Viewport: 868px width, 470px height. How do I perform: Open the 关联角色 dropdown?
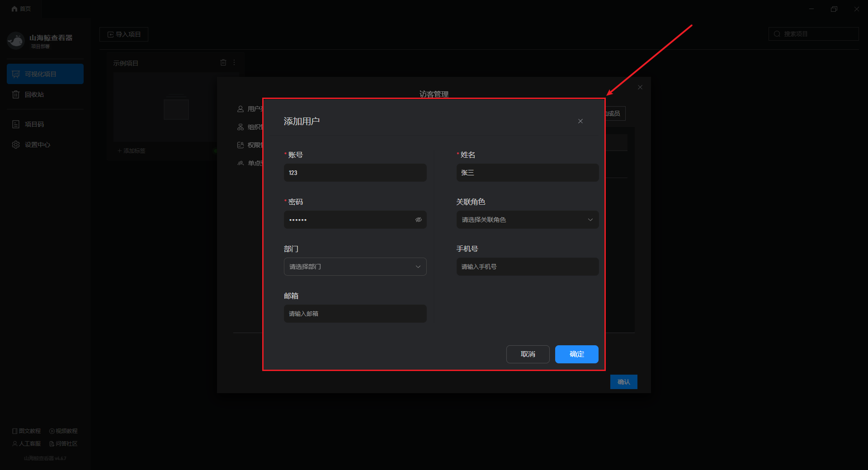pyautogui.click(x=527, y=220)
